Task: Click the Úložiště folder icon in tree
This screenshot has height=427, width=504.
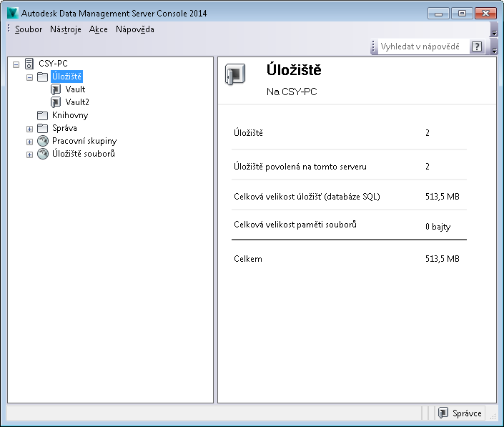Action: [42, 77]
